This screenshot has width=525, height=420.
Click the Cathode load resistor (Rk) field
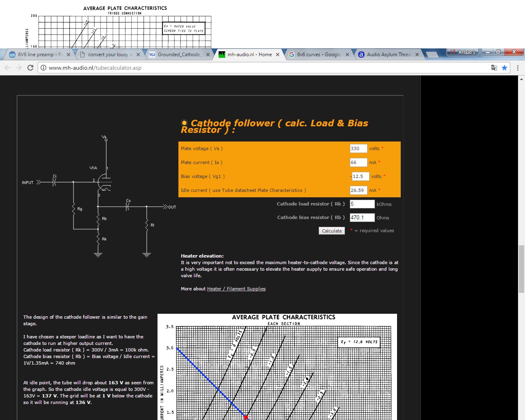(x=362, y=204)
